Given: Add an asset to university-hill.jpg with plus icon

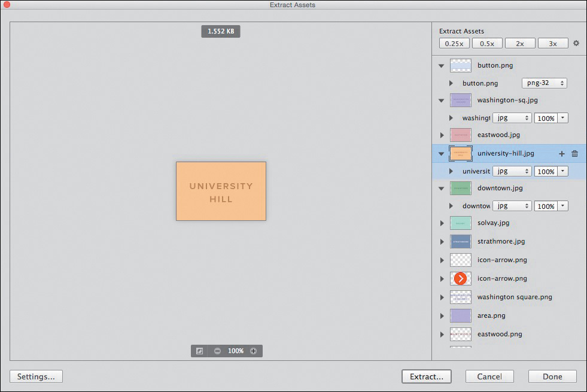Looking at the screenshot, I should point(562,154).
